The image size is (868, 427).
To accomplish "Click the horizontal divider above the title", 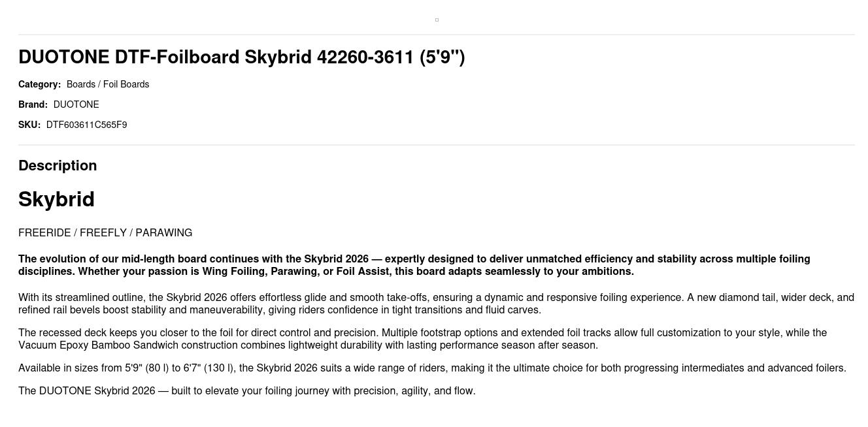I will (437, 35).
